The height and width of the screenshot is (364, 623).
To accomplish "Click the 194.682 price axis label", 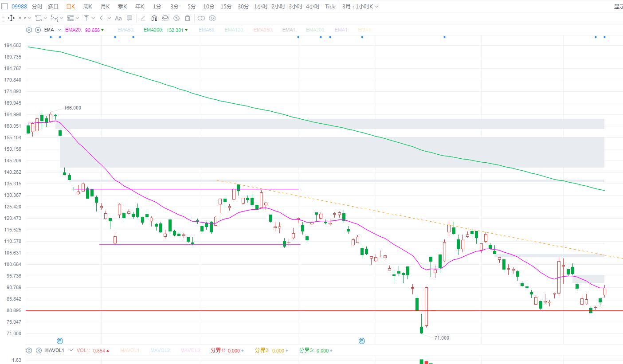I will [x=12, y=45].
